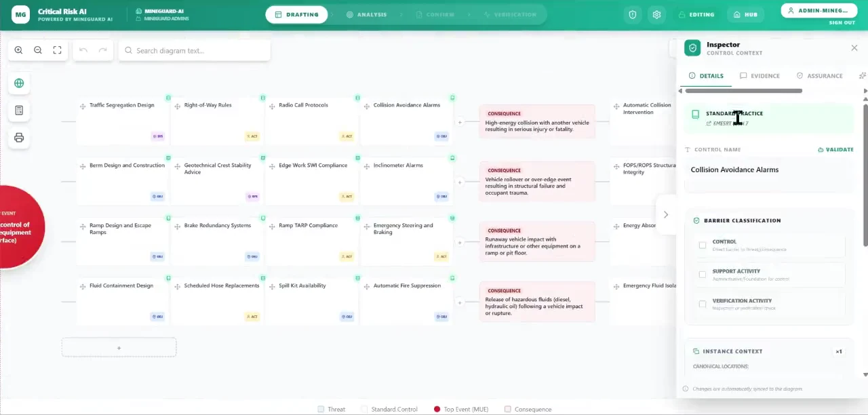
Task: Close the Inspector panel
Action: click(854, 47)
